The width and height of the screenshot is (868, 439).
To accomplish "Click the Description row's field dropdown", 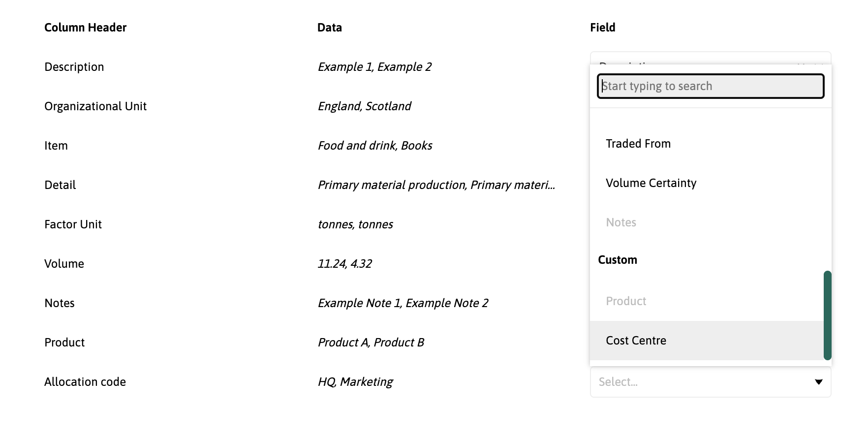I will 710,58.
